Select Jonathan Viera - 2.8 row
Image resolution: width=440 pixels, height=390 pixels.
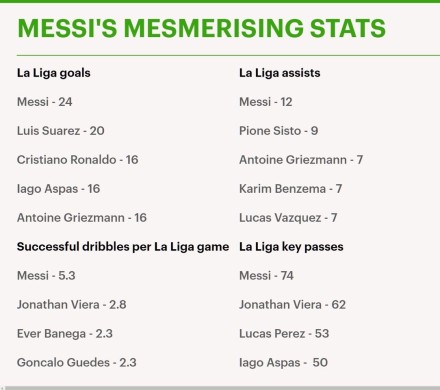click(x=72, y=305)
